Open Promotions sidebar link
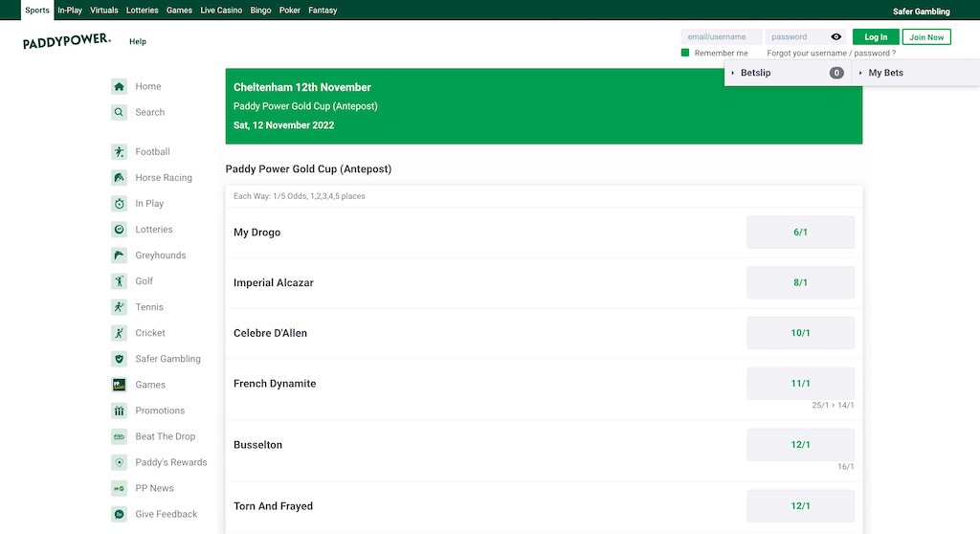 tap(160, 411)
